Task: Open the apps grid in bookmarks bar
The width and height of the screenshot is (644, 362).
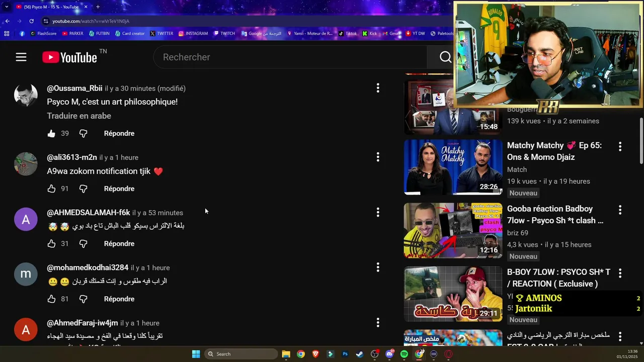Action: coord(7,34)
